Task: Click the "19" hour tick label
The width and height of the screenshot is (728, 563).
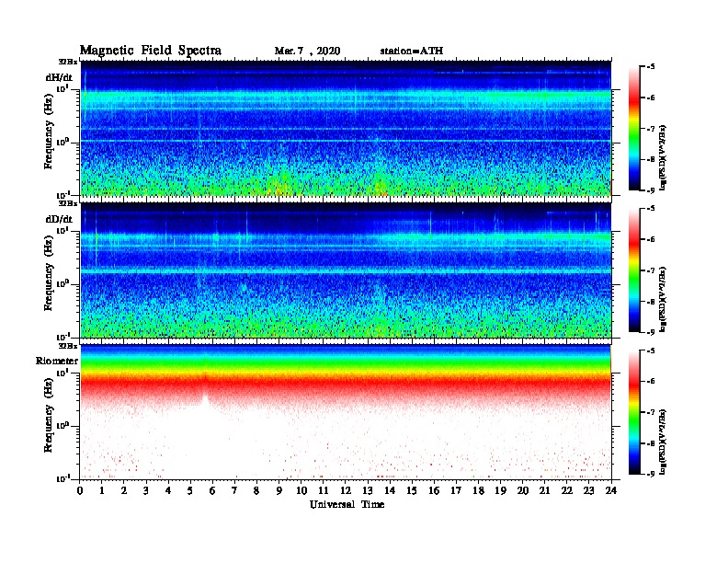Action: pos(500,491)
